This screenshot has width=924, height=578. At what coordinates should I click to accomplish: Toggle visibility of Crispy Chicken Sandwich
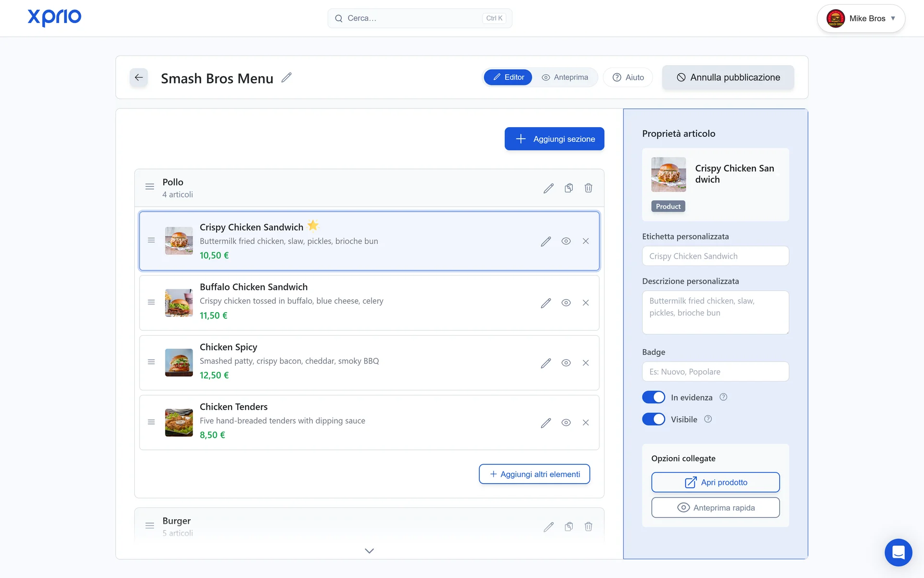coord(566,241)
